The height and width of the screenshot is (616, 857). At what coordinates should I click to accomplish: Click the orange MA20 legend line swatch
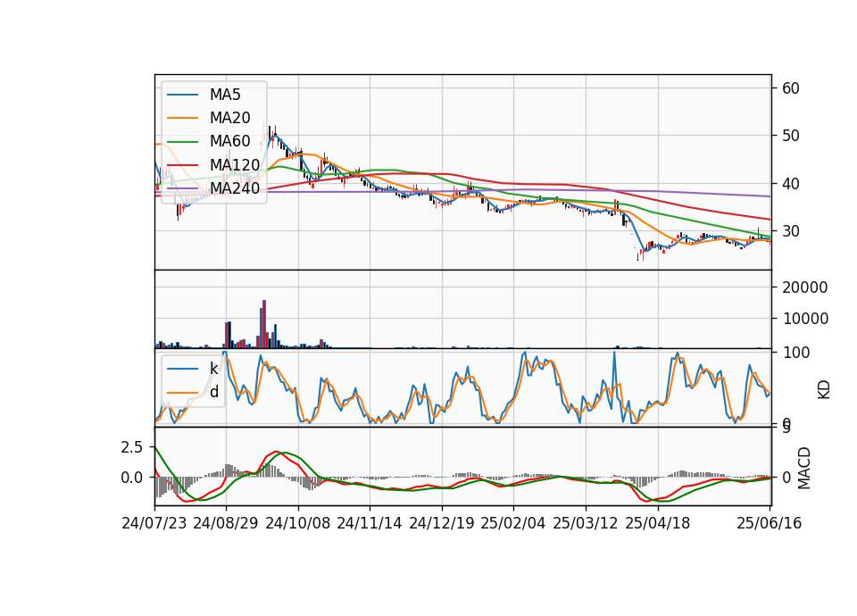[x=182, y=118]
